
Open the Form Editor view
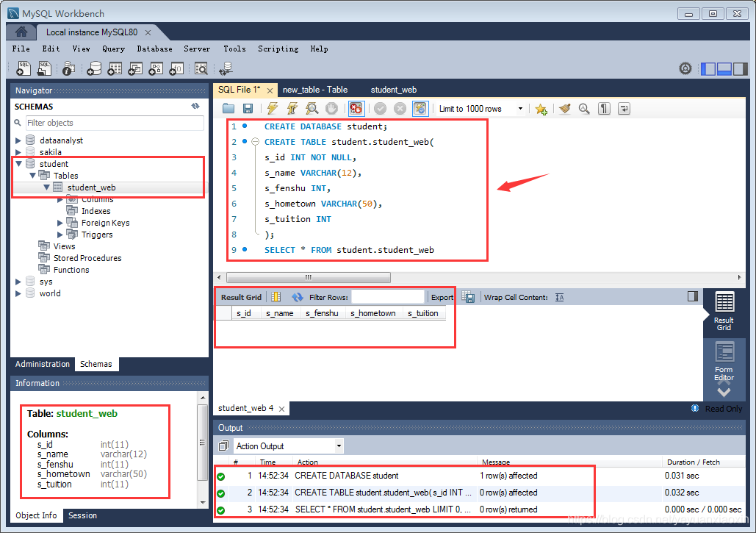pyautogui.click(x=724, y=361)
